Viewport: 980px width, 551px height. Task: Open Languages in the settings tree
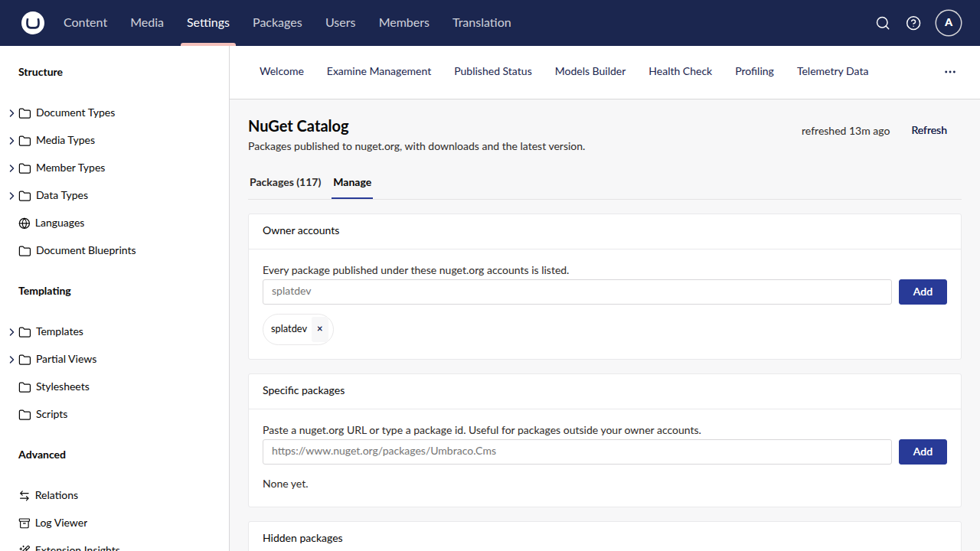60,223
